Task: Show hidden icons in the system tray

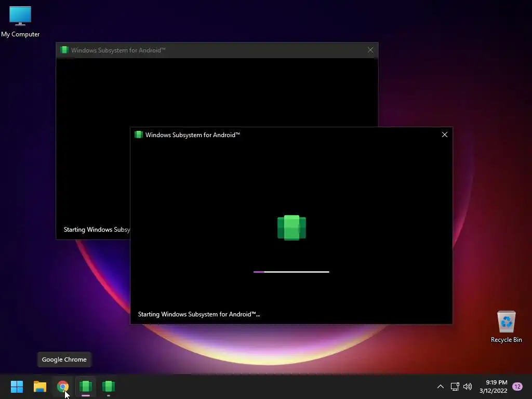Action: point(441,387)
